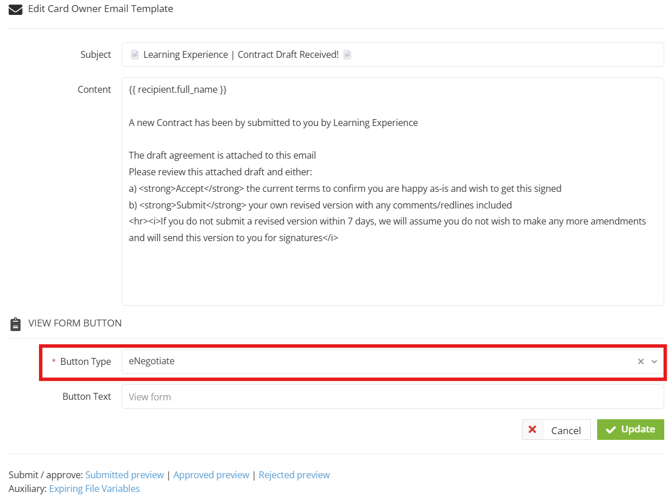Screen dimensions: 670x500
Task: Open the Rejected preview link
Action: [294, 475]
